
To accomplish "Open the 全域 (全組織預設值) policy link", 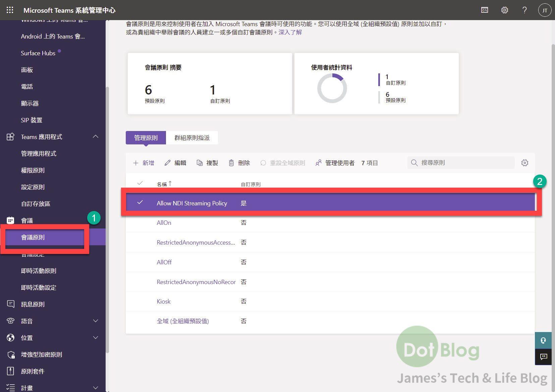I will (183, 321).
